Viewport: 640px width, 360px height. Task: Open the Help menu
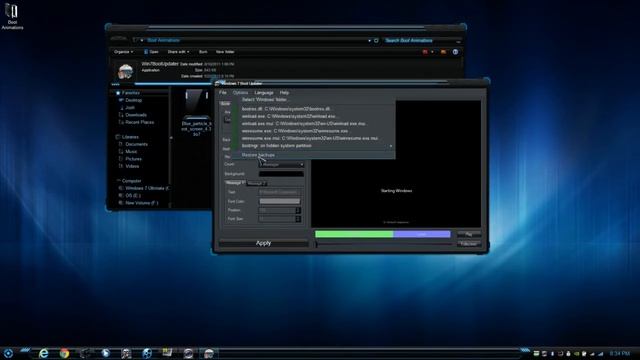(284, 93)
